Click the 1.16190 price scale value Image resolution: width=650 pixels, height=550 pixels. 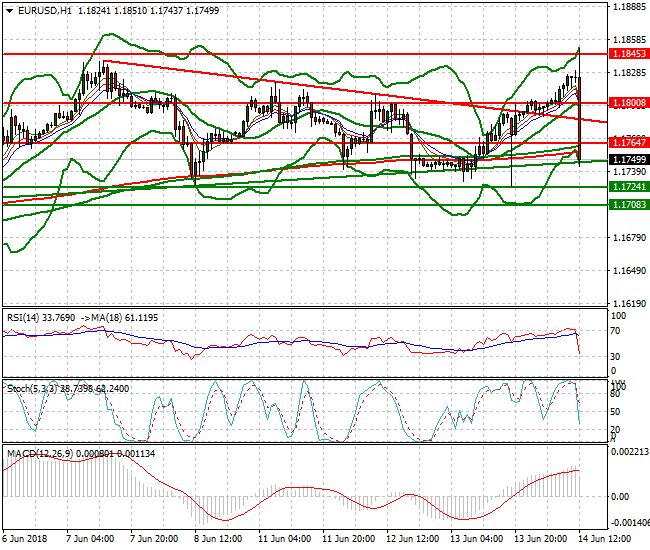pos(629,304)
